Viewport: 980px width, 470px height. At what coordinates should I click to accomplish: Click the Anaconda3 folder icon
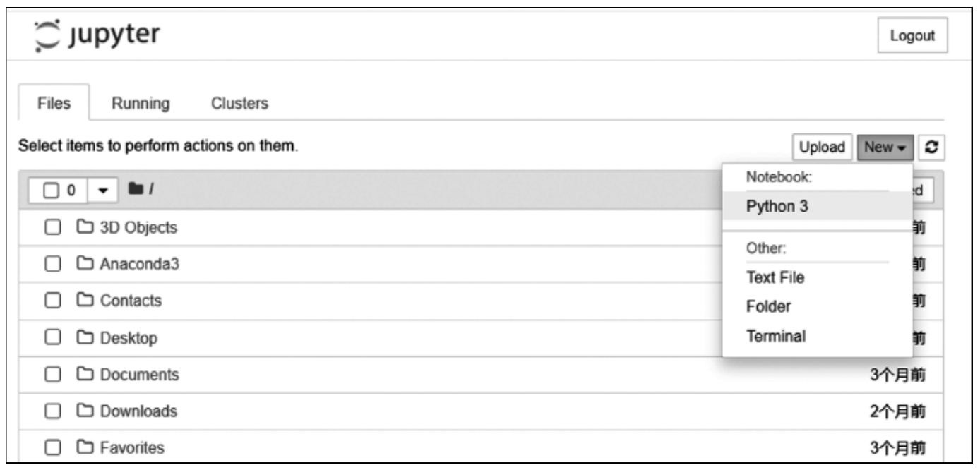click(85, 264)
